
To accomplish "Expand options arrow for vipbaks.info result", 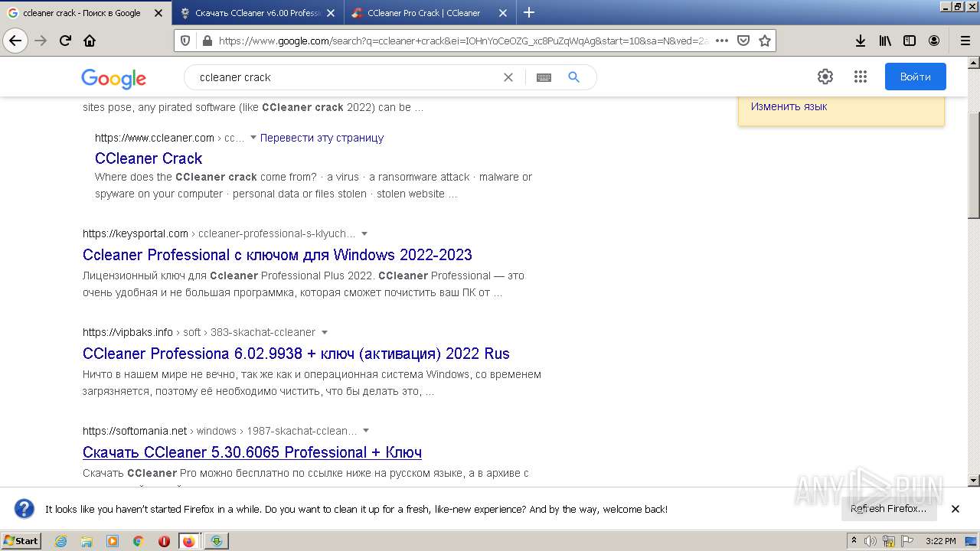I will (325, 332).
